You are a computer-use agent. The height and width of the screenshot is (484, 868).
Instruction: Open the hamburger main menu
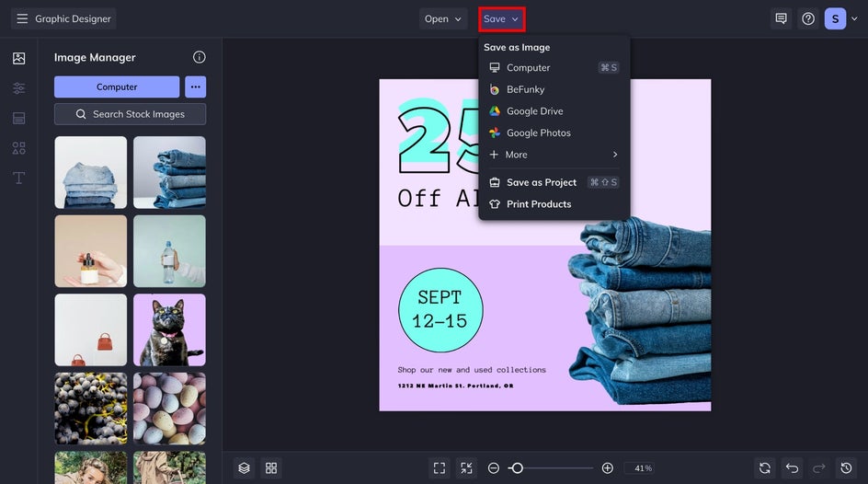(x=22, y=18)
